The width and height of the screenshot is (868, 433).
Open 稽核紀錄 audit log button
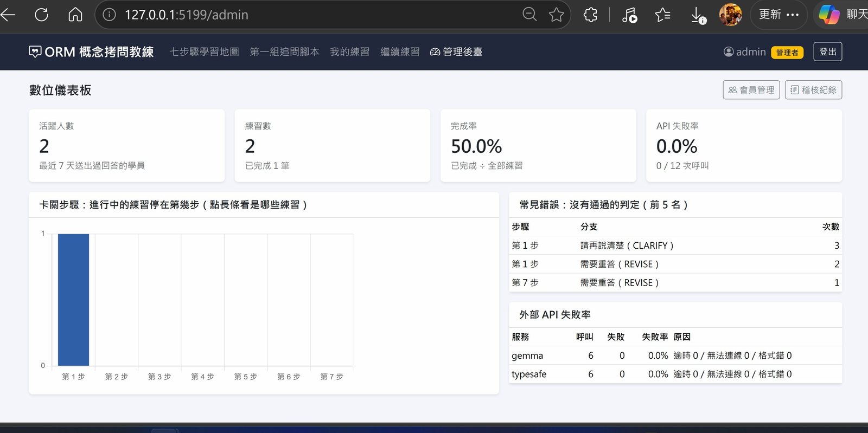click(814, 90)
